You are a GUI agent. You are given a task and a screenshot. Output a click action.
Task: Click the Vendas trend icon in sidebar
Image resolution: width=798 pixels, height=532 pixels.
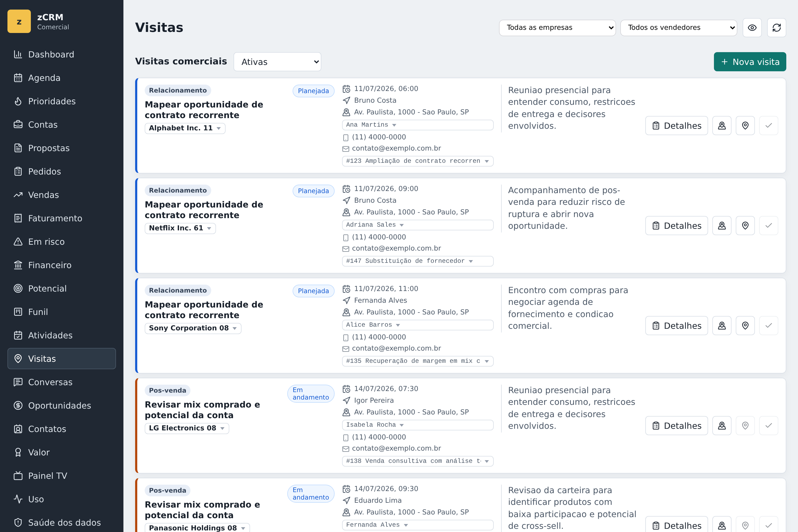tap(18, 195)
